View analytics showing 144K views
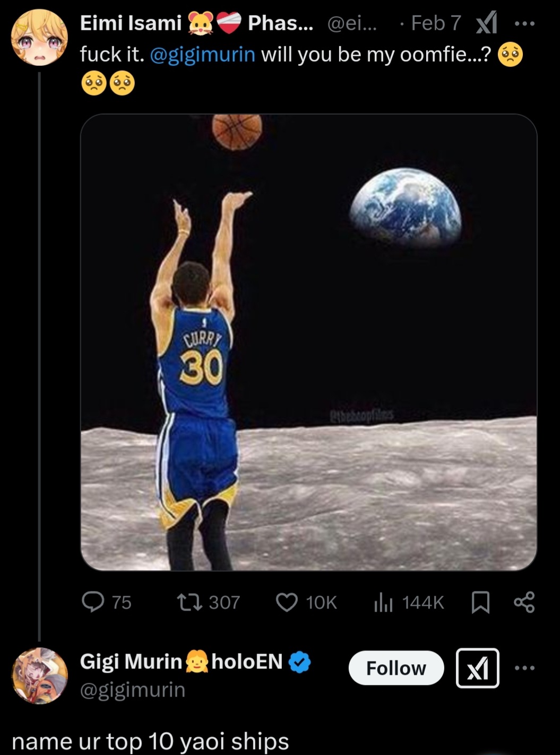Viewport: 560px width, 755px height. tap(383, 602)
